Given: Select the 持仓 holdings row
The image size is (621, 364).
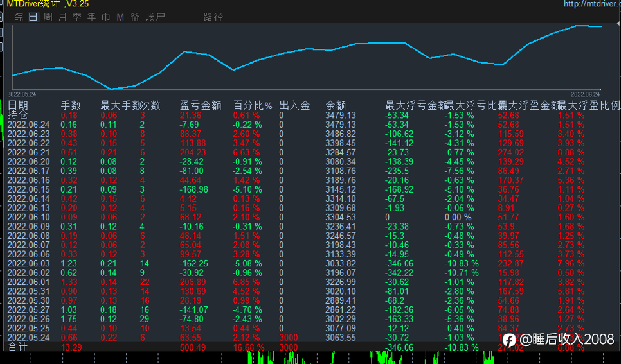Looking at the screenshot, I should coord(18,116).
